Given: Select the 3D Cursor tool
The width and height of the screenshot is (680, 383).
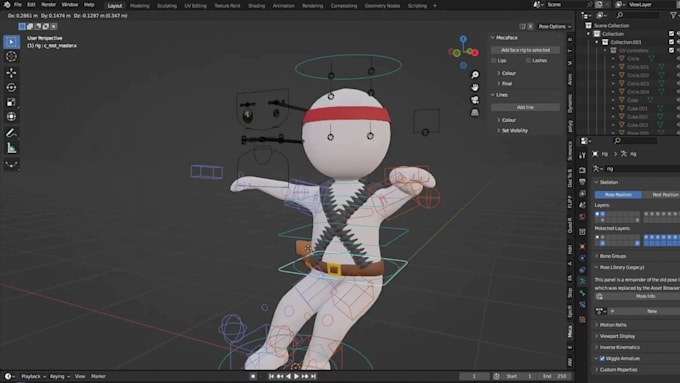Looking at the screenshot, I should click(11, 56).
